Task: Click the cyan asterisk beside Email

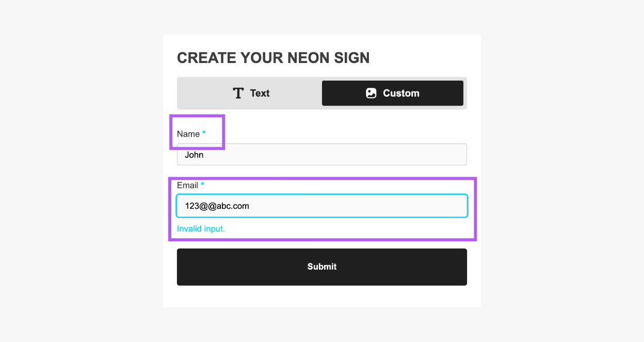Action: (x=202, y=184)
